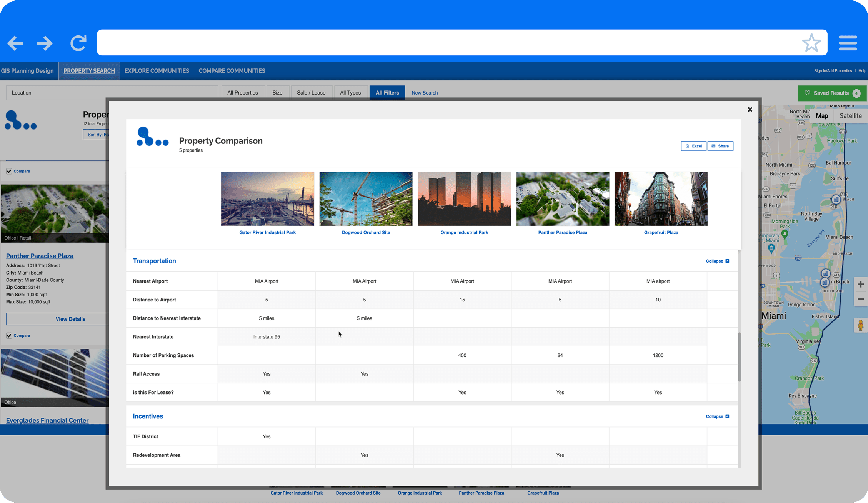Click the browser back arrow

[x=15, y=43]
